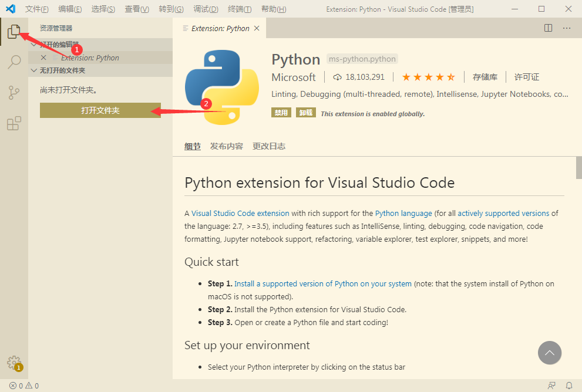Click the scroll-to-top round arrow button

550,353
